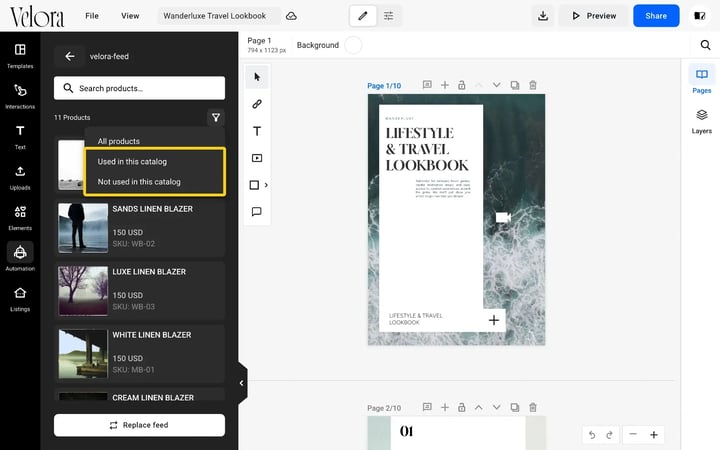Image resolution: width=720 pixels, height=450 pixels.
Task: Click the Replace feed button
Action: tap(139, 425)
